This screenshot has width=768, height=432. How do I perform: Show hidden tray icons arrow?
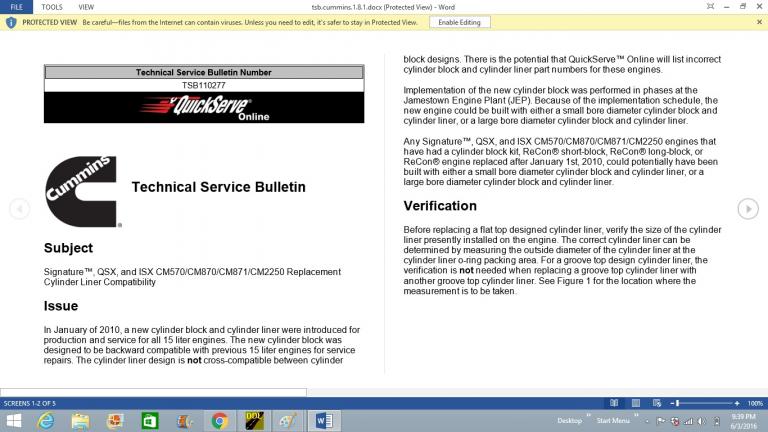[647, 421]
